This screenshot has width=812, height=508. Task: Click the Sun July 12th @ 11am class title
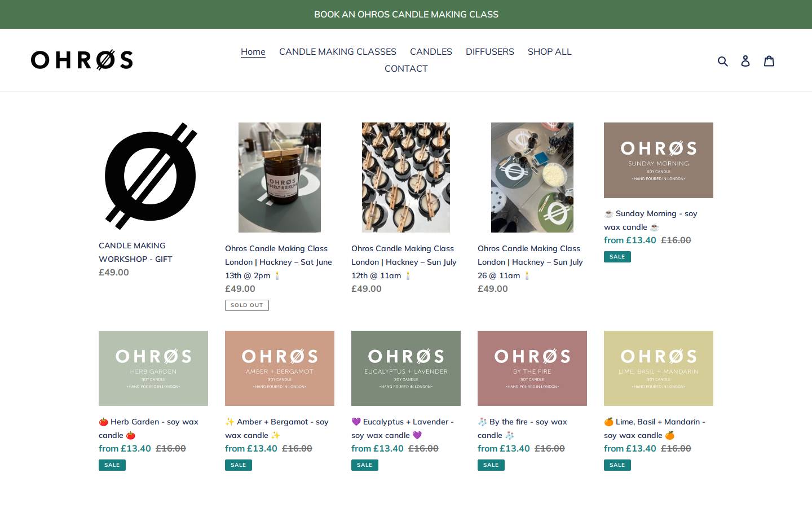(x=404, y=262)
